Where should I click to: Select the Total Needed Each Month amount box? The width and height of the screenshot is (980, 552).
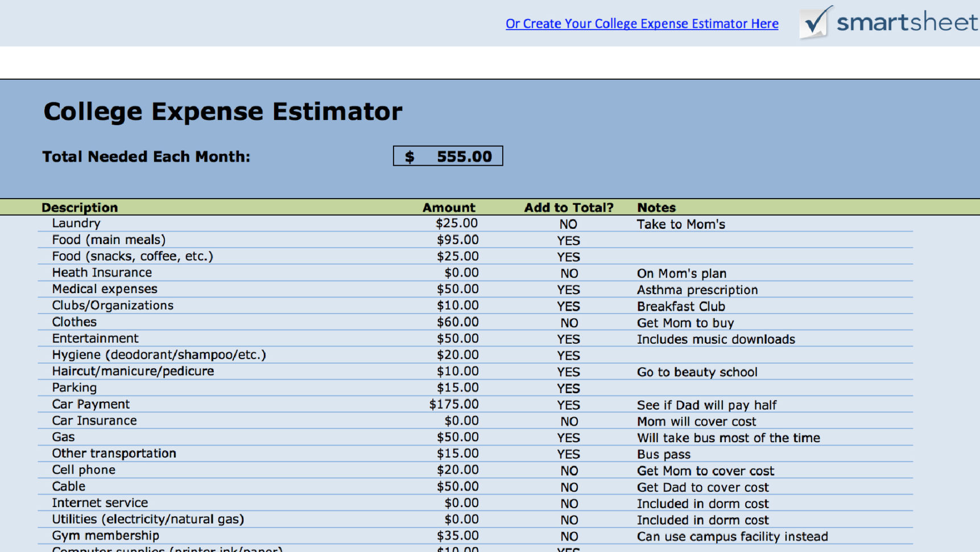click(447, 155)
